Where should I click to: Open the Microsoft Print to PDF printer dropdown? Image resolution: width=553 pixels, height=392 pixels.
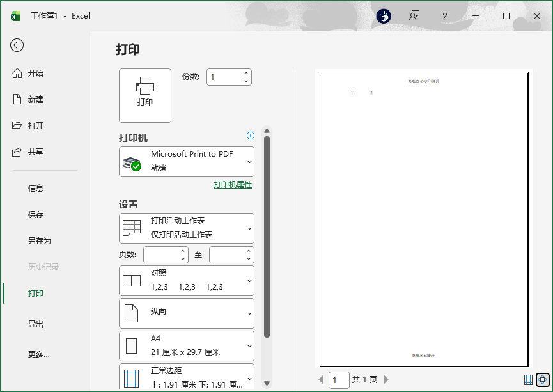(186, 162)
